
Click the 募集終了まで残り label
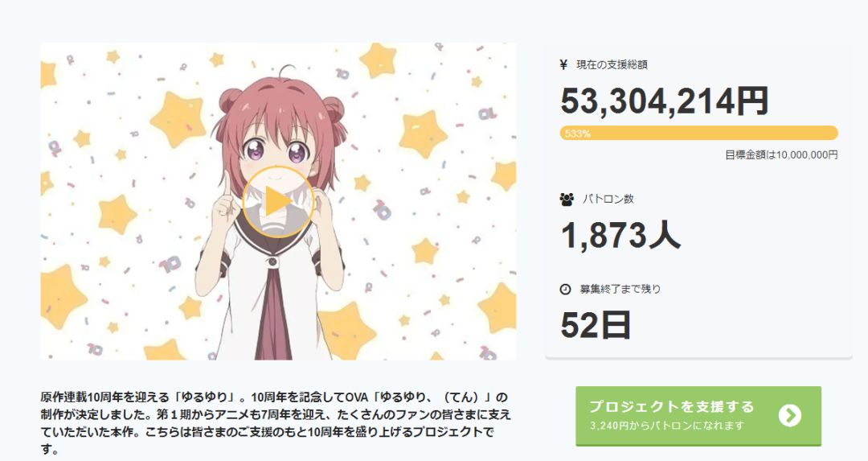[620, 290]
